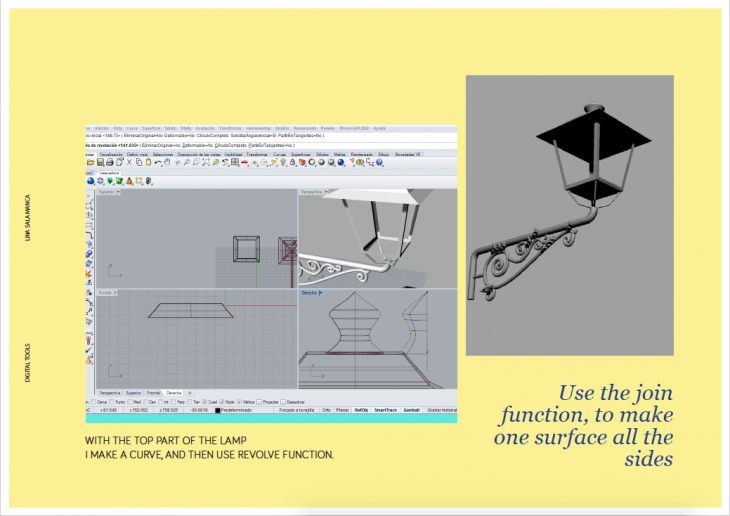Toggle the Cuad object snap checkbox
This screenshot has width=730, height=516.
(x=205, y=401)
